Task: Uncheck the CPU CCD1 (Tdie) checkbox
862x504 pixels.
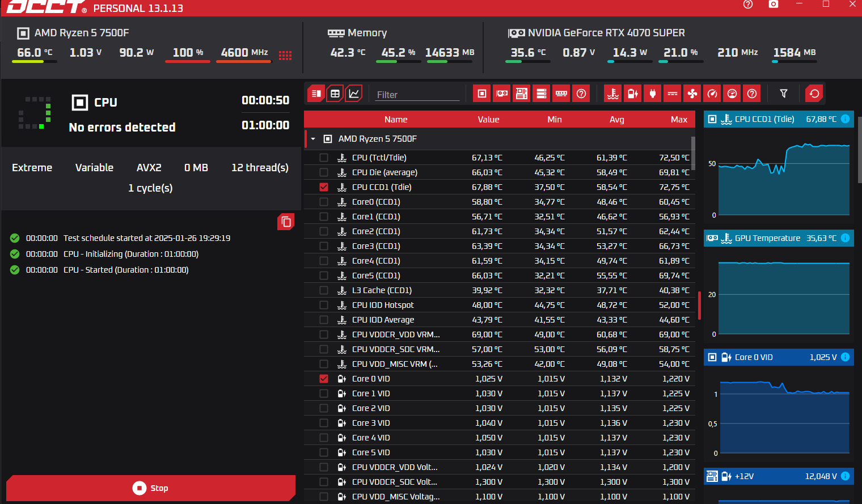Action: (324, 187)
